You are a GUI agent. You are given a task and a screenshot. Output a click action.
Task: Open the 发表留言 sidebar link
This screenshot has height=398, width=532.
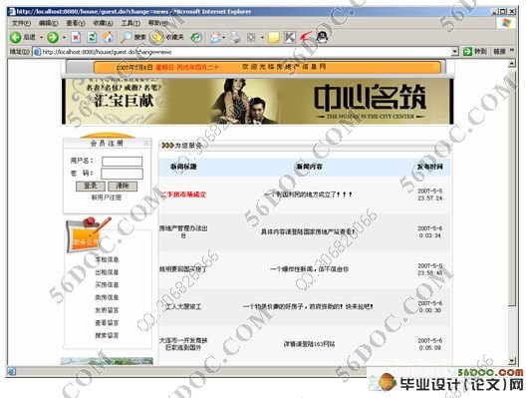(x=107, y=310)
